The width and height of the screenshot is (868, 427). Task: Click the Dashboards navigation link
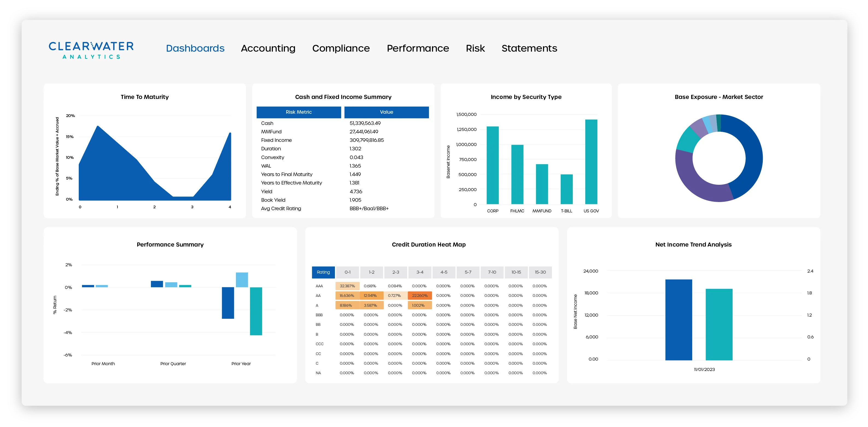tap(195, 48)
